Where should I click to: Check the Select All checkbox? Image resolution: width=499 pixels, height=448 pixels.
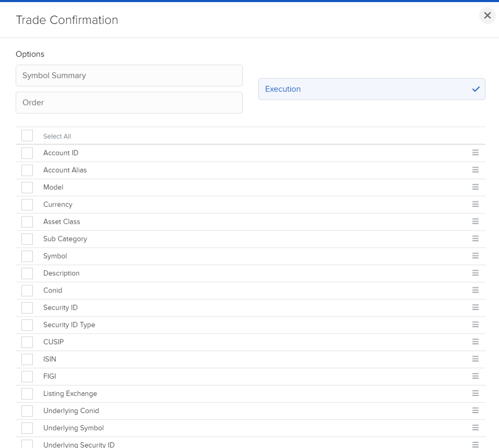(x=27, y=136)
